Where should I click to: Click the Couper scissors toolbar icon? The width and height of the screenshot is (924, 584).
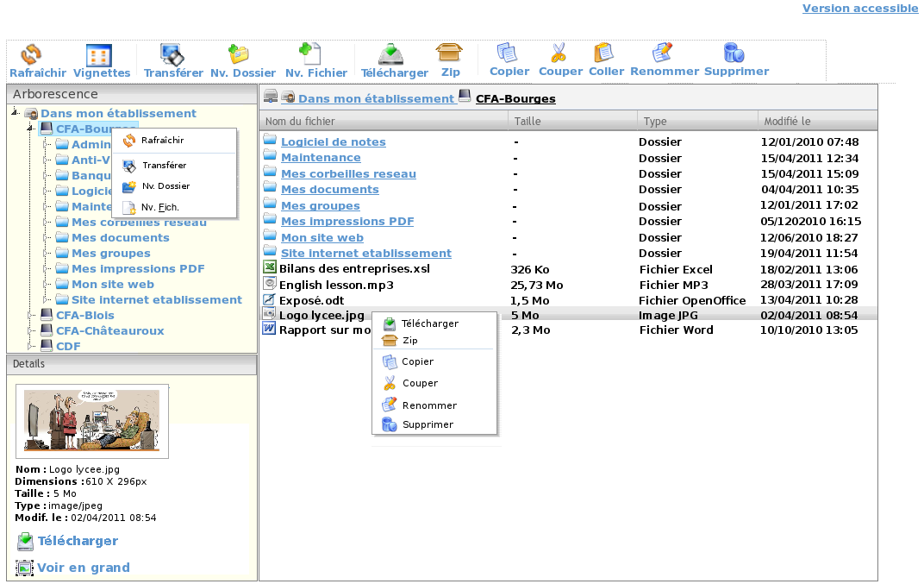(559, 53)
